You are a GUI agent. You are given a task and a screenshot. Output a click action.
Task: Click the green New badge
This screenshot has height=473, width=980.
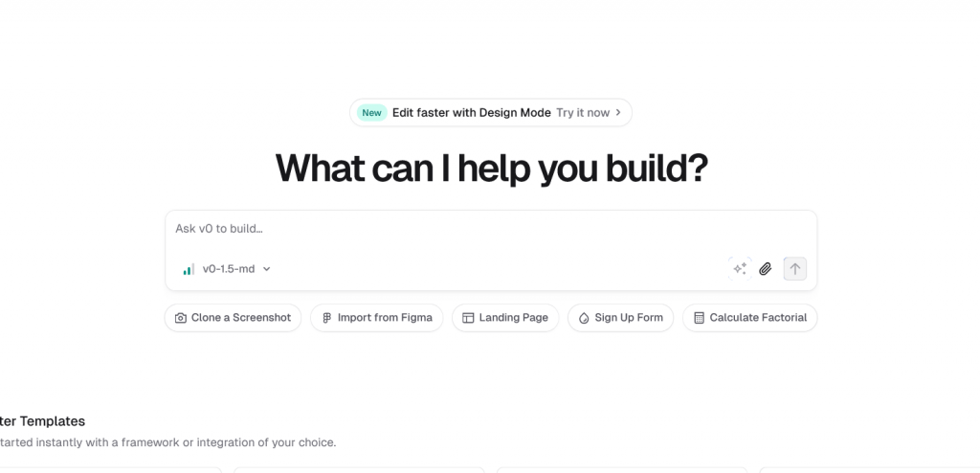pos(372,113)
